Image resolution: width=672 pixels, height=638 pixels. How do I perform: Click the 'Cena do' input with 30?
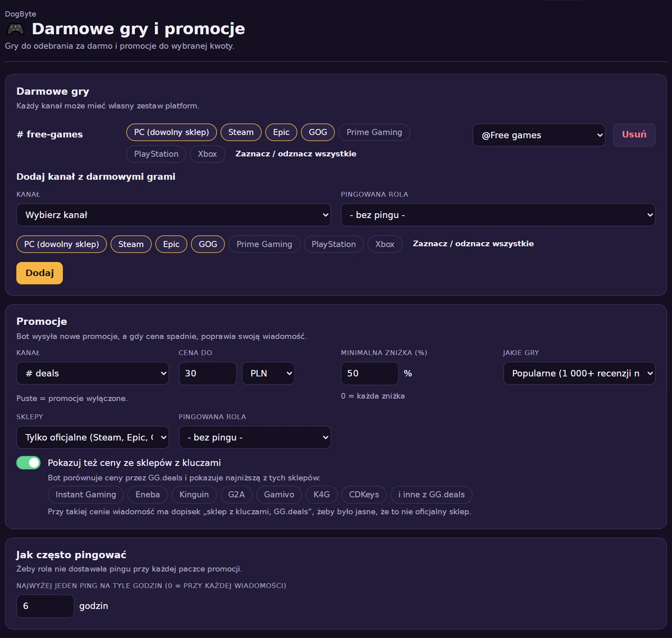pyautogui.click(x=207, y=373)
